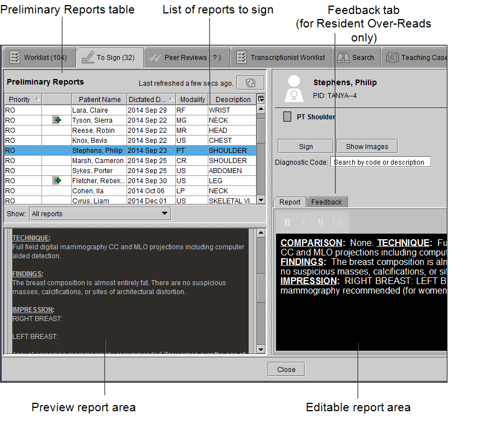The height and width of the screenshot is (423, 504).
Task: Sort by the Priority column header
Action: click(23, 99)
